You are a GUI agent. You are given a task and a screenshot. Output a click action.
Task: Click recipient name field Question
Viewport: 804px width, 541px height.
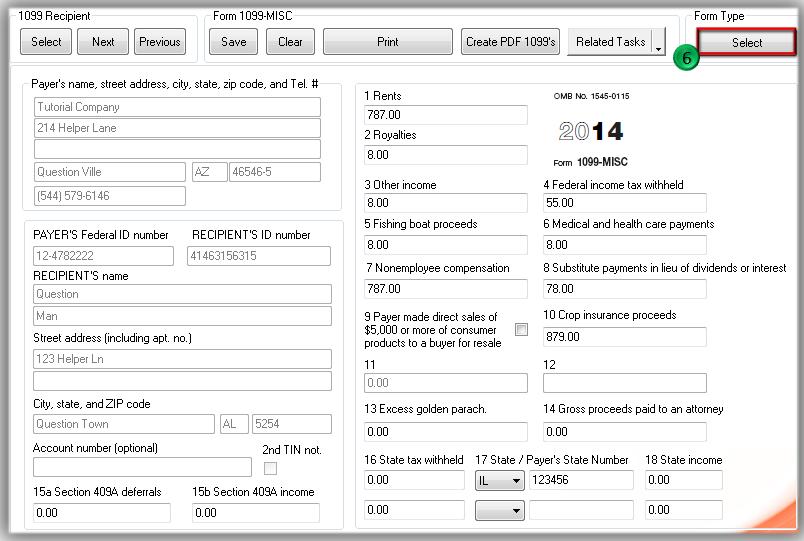183,294
